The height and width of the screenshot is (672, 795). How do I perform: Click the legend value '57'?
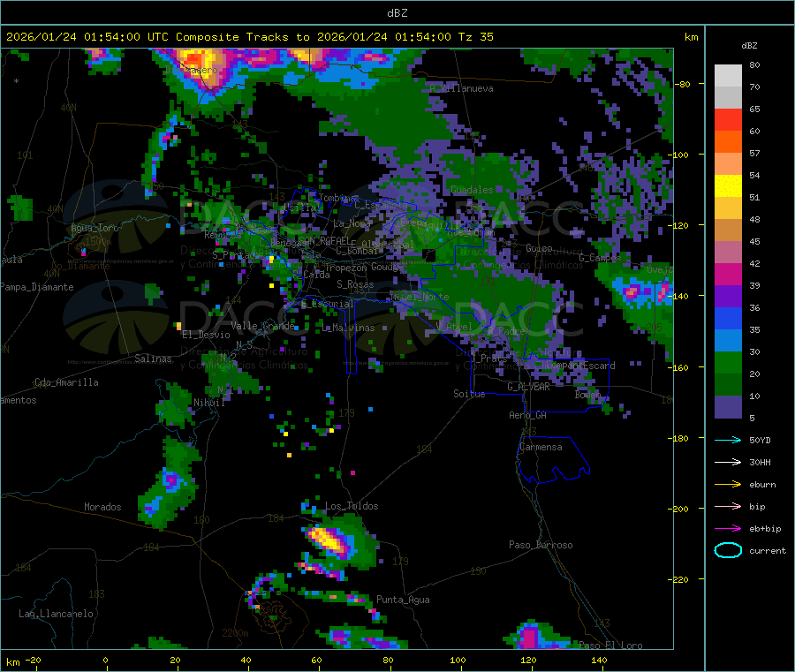pos(754,153)
